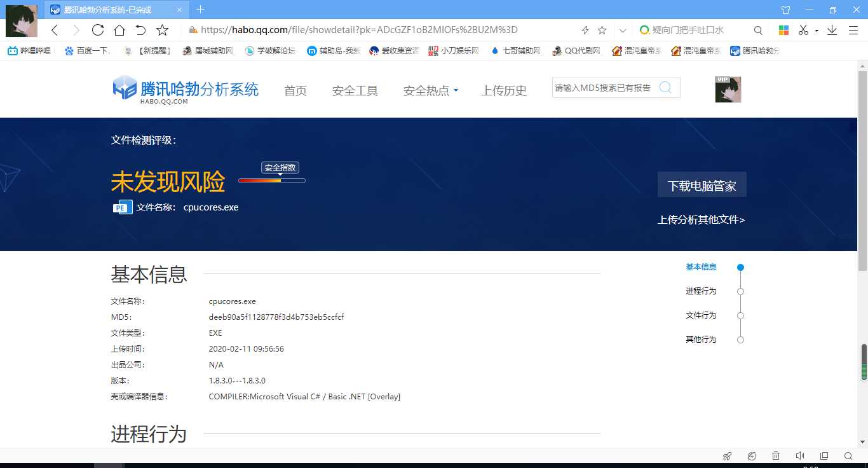
Task: Toggle the speaker mute icon in status bar
Action: pyautogui.click(x=800, y=456)
